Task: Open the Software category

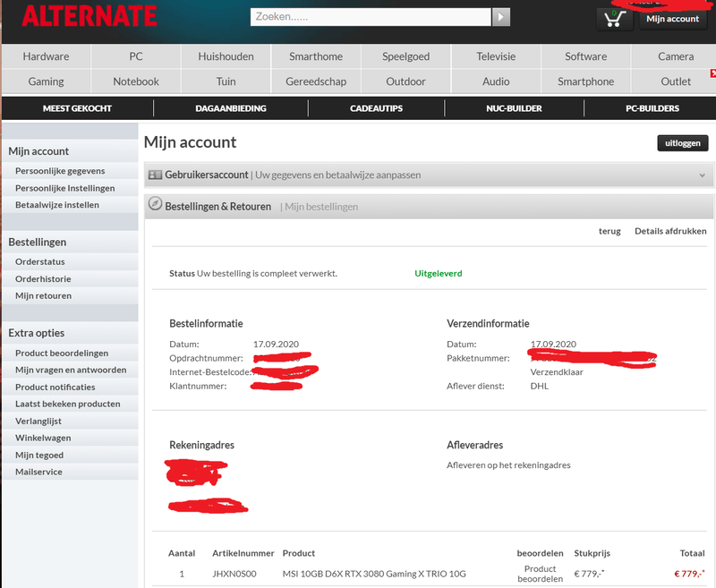Action: tap(586, 56)
